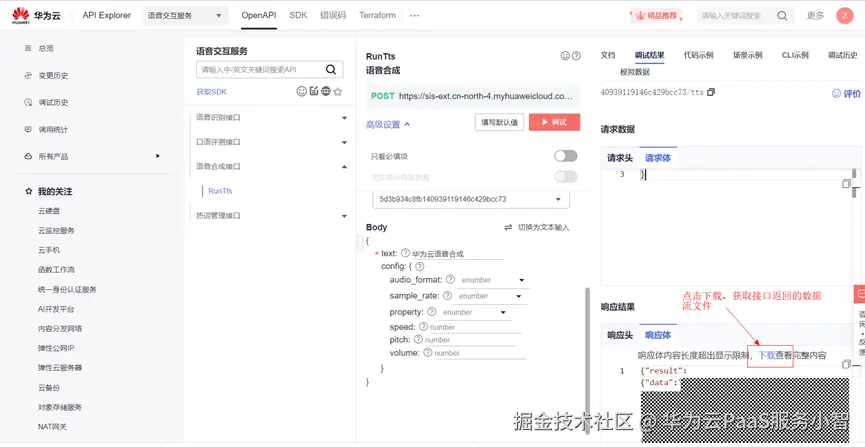Toggle the 只看必填项 switch

click(x=565, y=156)
